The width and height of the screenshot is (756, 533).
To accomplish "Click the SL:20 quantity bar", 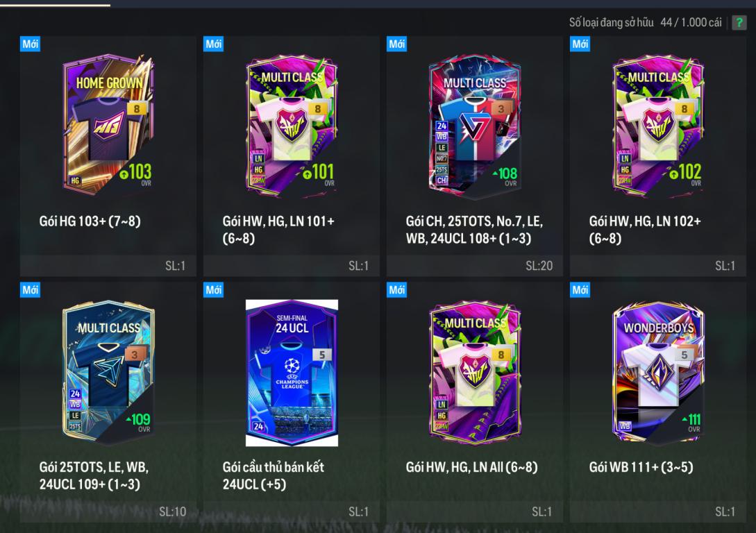I will [474, 266].
